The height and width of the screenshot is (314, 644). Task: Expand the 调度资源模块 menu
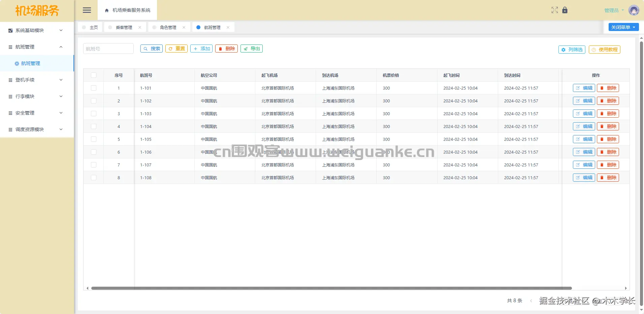pyautogui.click(x=37, y=129)
